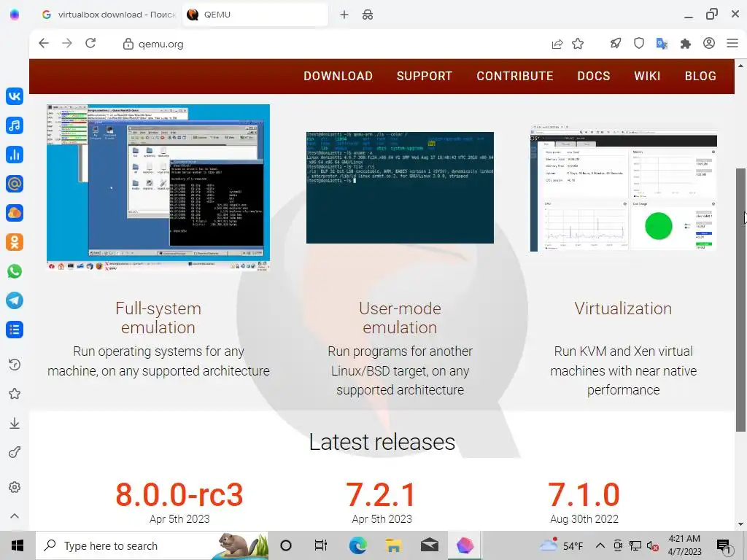Click the Full-system emulation screenshot
Screen dimensions: 747x560
coord(158,187)
